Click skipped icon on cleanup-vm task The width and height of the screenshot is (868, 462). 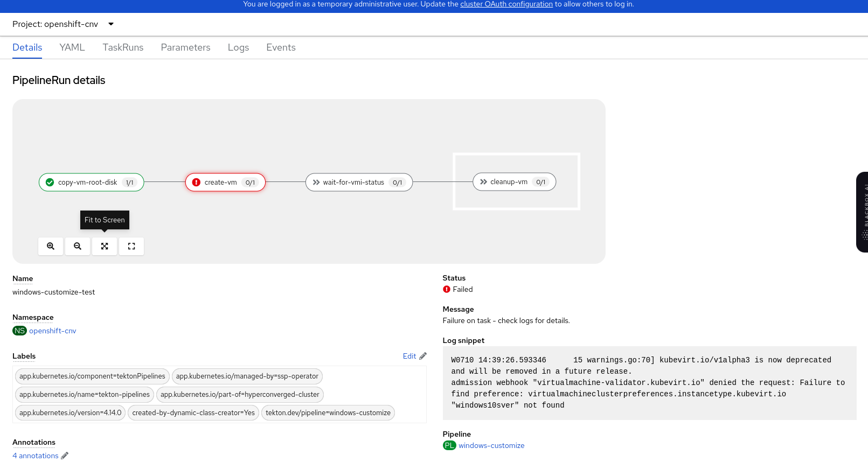pyautogui.click(x=483, y=182)
